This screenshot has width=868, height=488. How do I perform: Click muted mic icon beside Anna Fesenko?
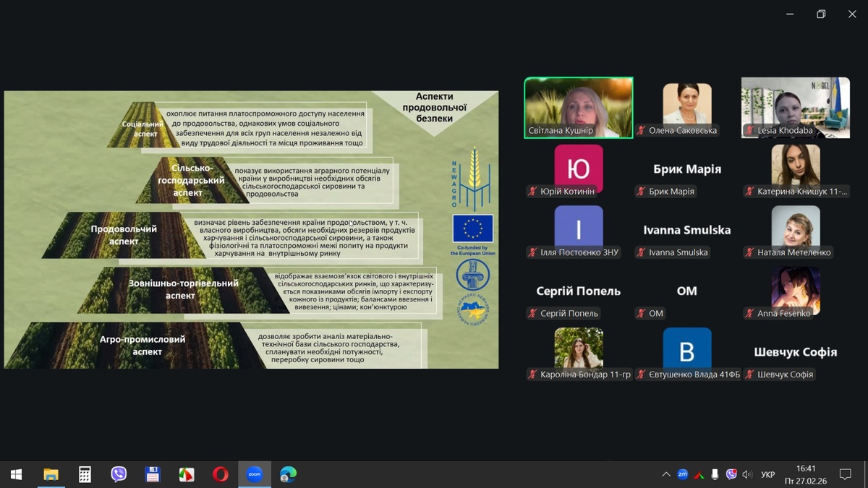click(x=749, y=314)
